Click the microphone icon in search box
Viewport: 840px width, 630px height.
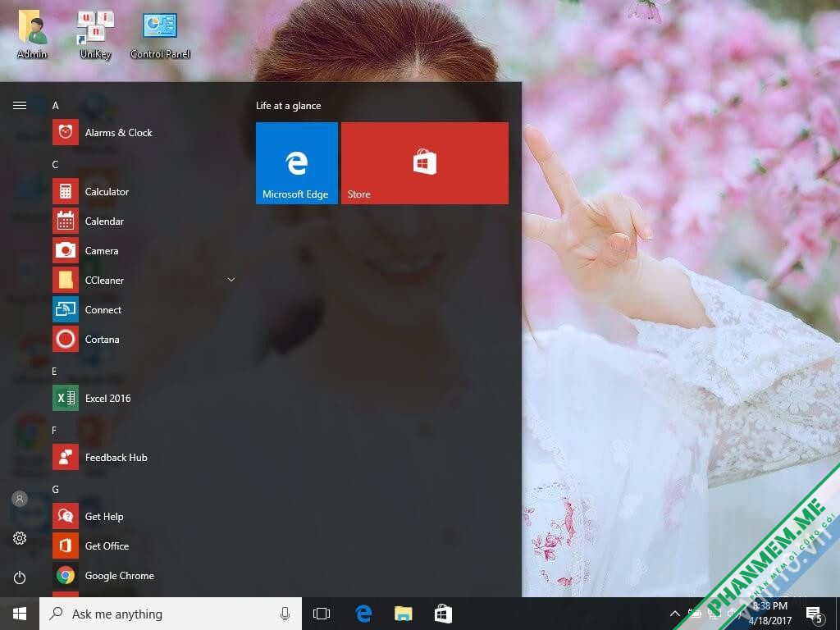(285, 614)
